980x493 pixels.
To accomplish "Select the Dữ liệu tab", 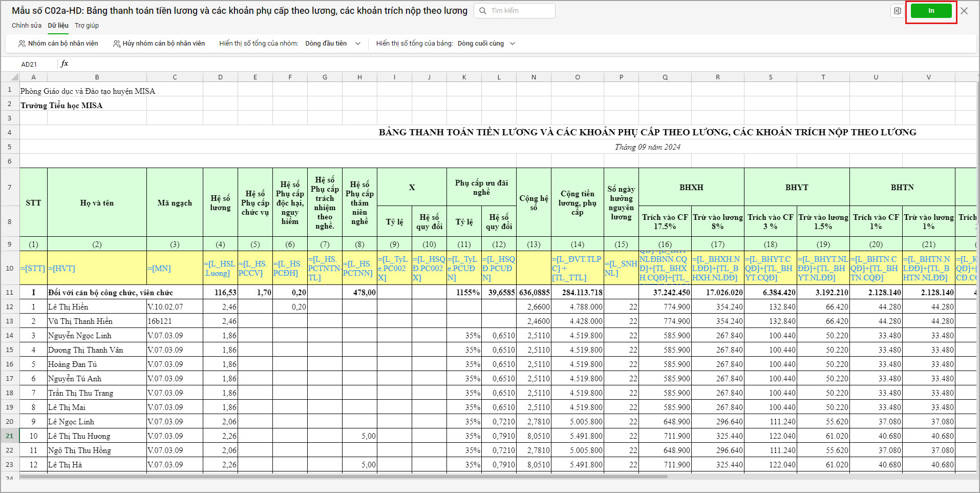I will (58, 26).
